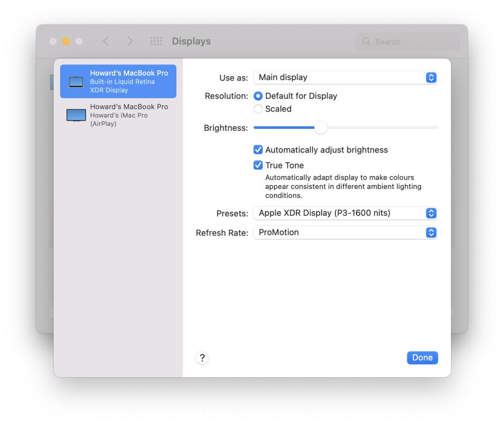The height and width of the screenshot is (425, 504).
Task: Click the MacBook Pro laptop icon in sidebar
Action: pos(76,82)
